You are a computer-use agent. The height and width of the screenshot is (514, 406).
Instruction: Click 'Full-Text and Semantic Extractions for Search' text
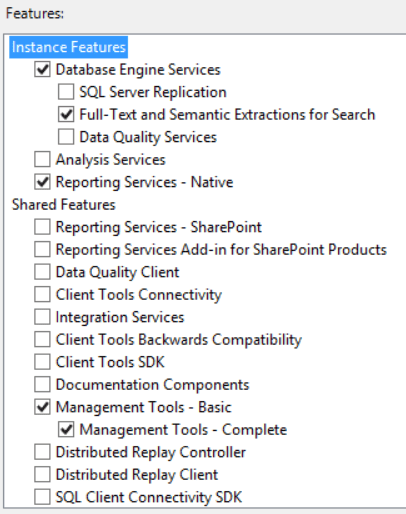pyautogui.click(x=227, y=114)
